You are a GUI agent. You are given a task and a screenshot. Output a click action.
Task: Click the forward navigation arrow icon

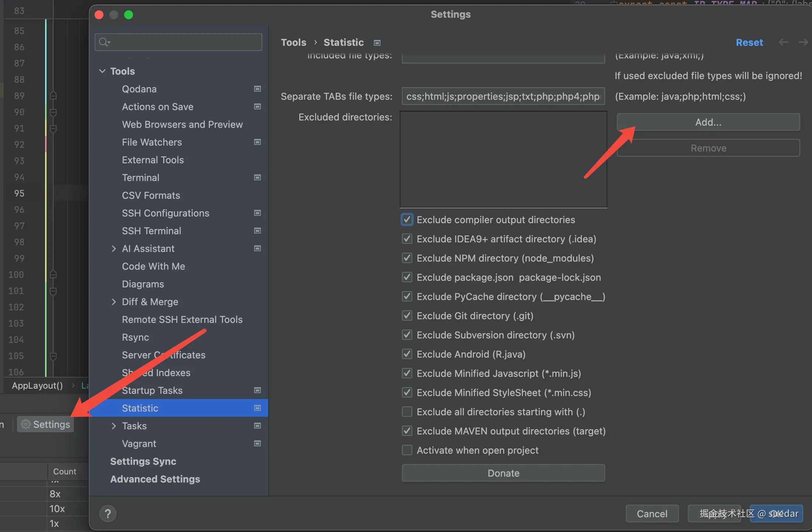pos(803,42)
